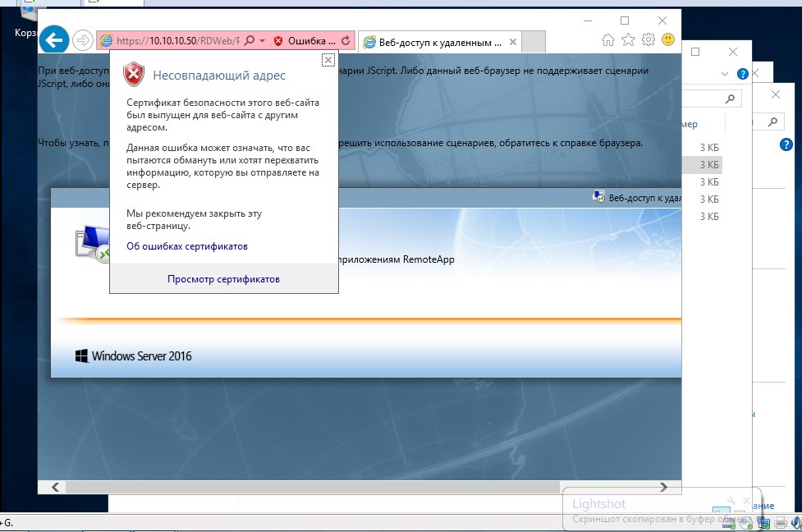The image size is (802, 532).
Task: Click the RemoteApp computer icon on the page
Action: [x=93, y=244]
